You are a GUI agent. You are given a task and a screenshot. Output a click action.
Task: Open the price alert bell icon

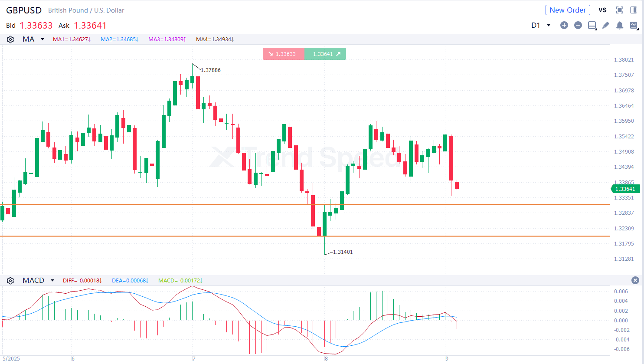pos(620,25)
